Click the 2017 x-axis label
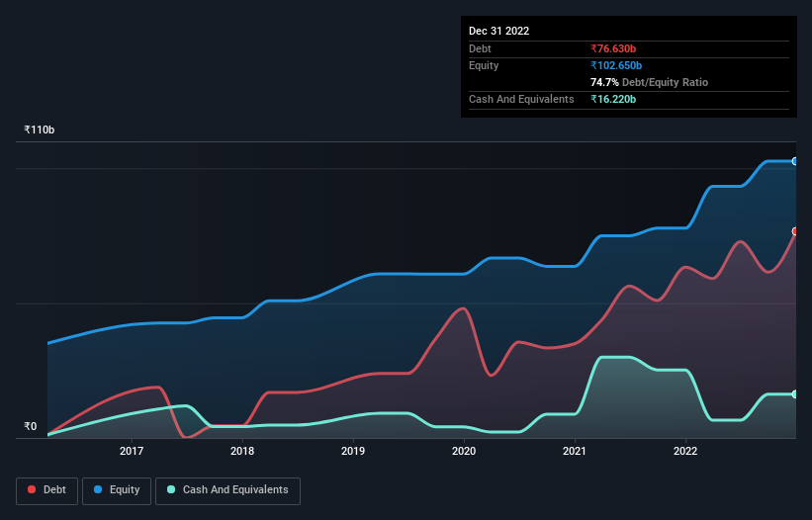The height and width of the screenshot is (520, 812). click(132, 451)
